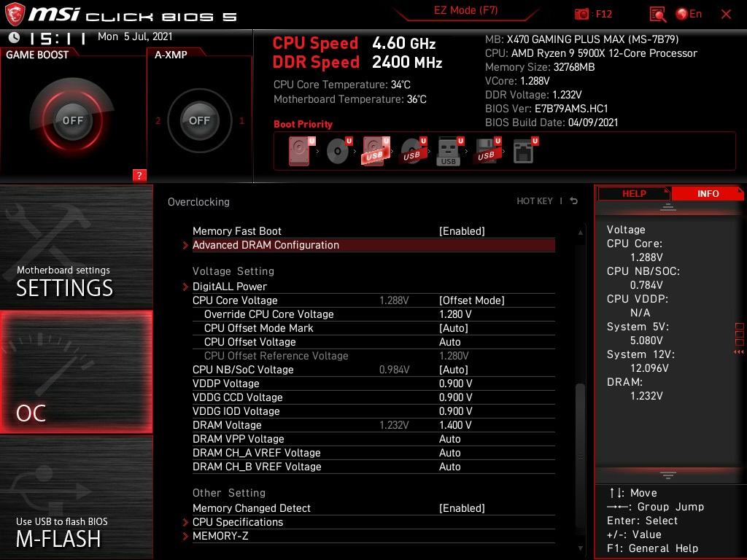
Task: Close the BIOS with the X icon
Action: (726, 15)
